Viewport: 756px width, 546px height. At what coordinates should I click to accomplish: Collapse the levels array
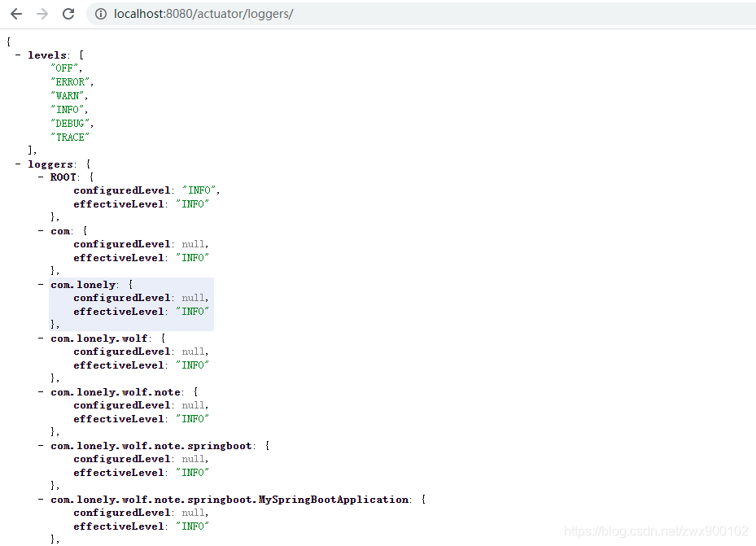[x=18, y=55]
